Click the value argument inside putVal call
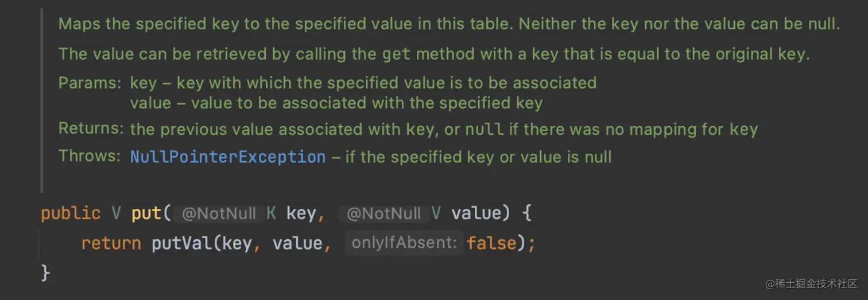This screenshot has width=868, height=300. coord(298,243)
